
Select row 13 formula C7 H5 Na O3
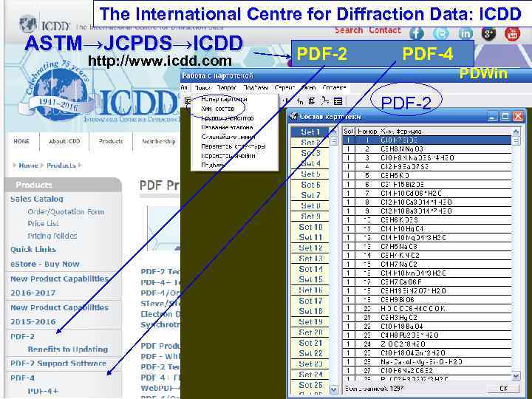427,246
